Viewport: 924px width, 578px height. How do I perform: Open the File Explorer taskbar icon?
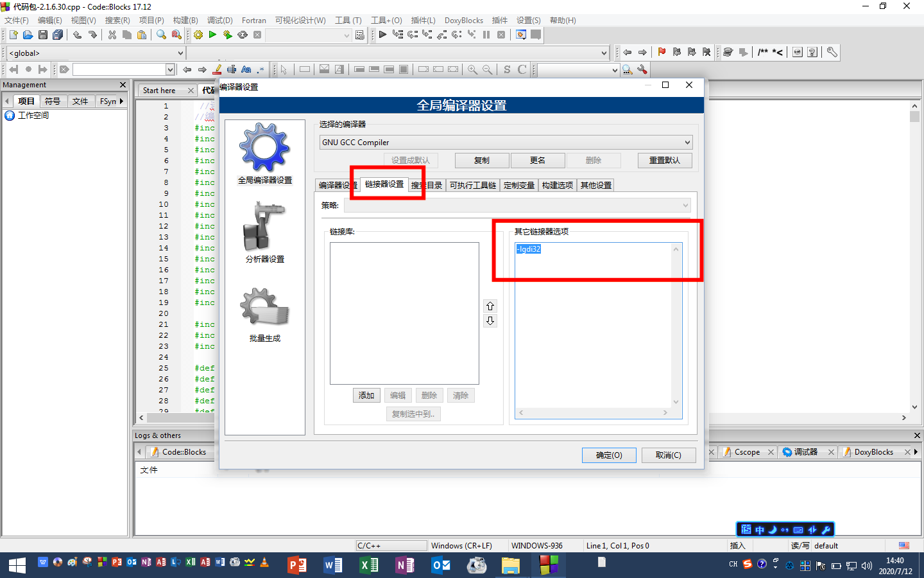pos(511,565)
